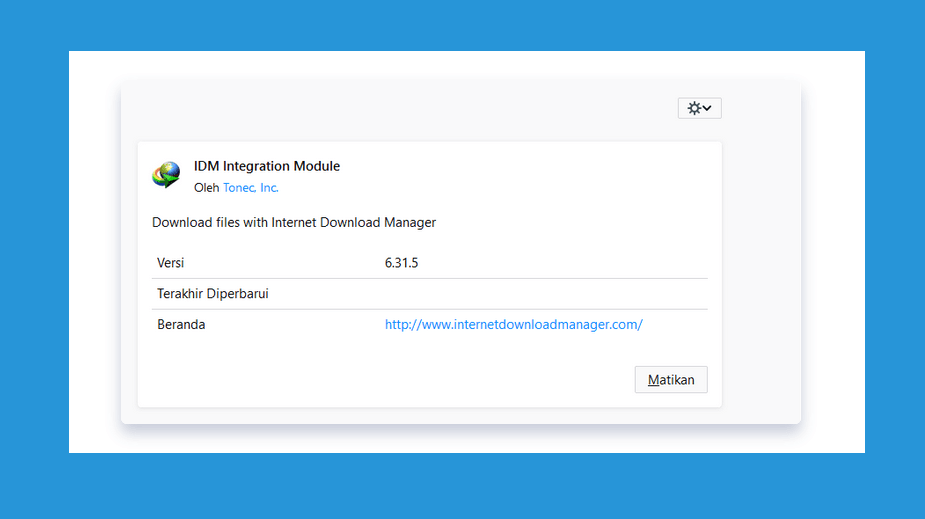Click the gear tools icon
The width and height of the screenshot is (925, 519).
(x=694, y=108)
